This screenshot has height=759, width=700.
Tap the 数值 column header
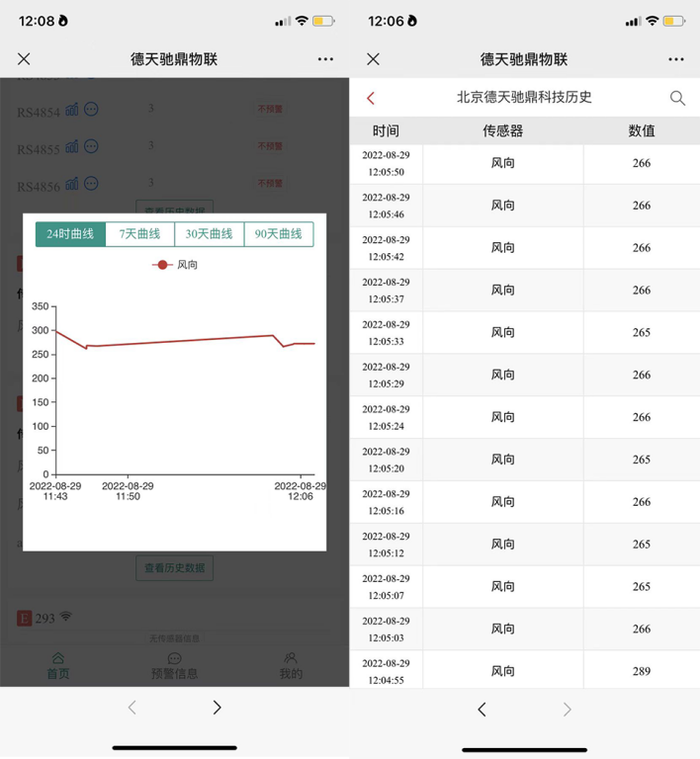click(642, 130)
